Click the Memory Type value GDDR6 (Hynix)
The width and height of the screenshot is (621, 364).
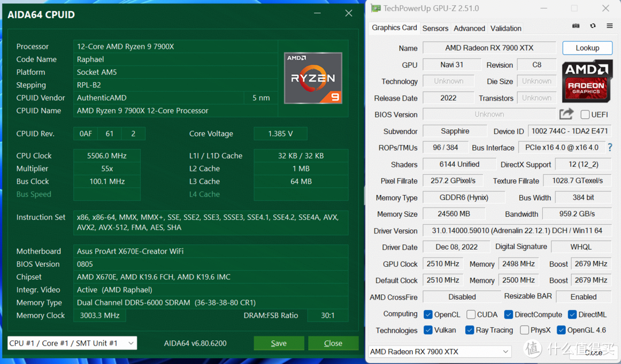click(x=464, y=197)
